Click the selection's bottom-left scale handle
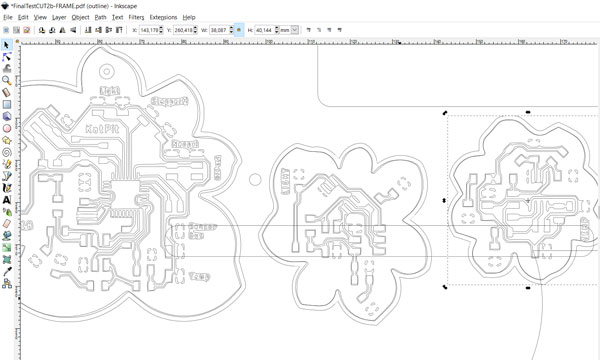Viewport: 600px width, 360px height. tap(445, 287)
